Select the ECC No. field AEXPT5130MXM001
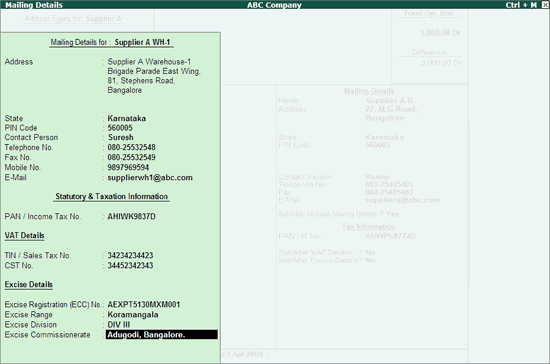This screenshot has width=550, height=364. pyautogui.click(x=143, y=304)
